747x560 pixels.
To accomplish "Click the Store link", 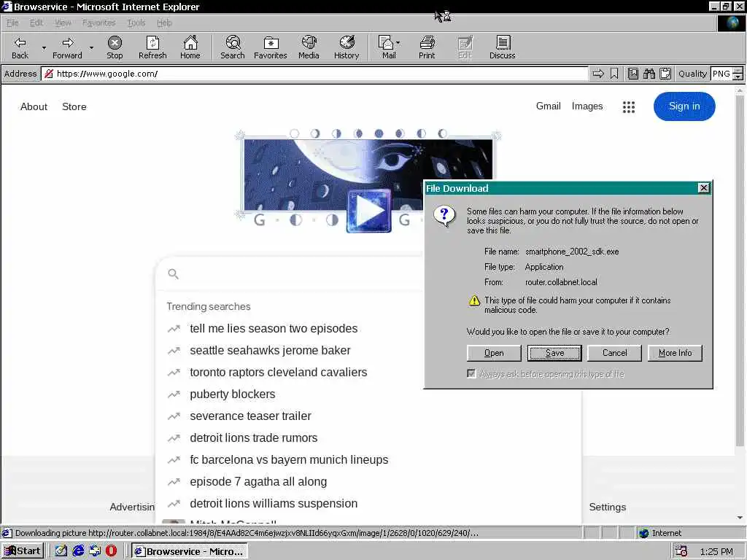I will [x=74, y=106].
